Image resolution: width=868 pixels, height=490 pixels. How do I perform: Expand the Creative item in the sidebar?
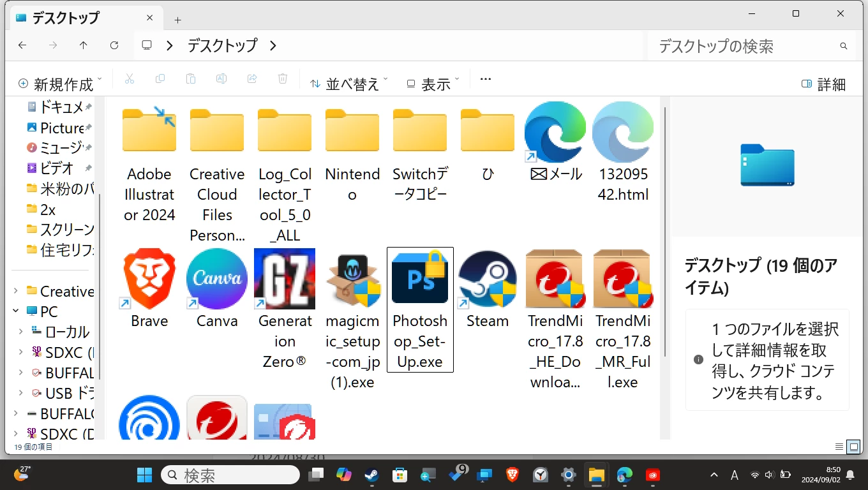coord(16,291)
